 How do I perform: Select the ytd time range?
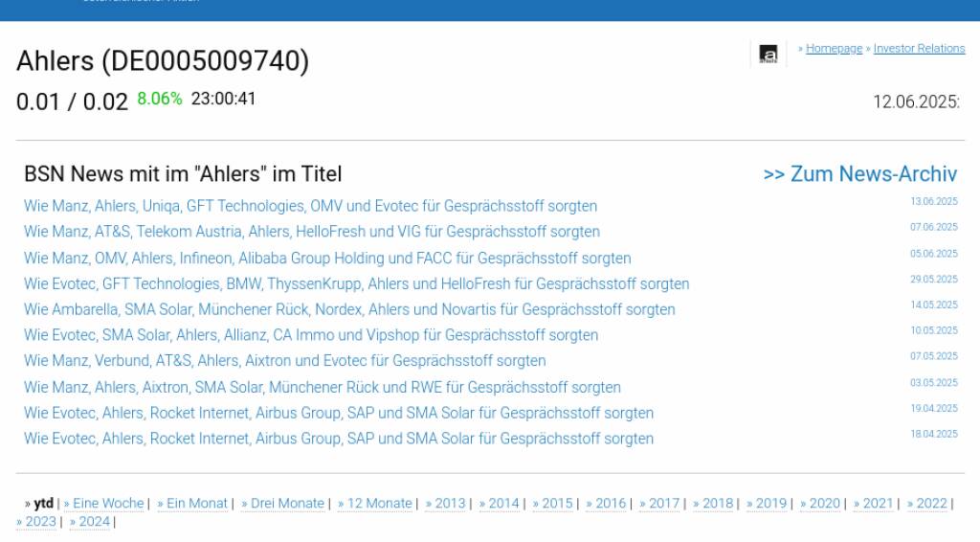(x=43, y=504)
